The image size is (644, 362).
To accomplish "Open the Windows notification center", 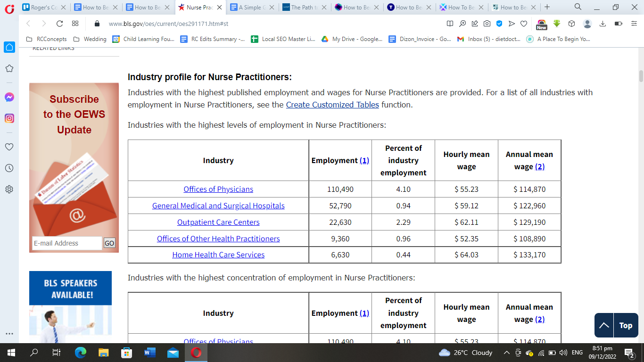I will tap(629, 353).
